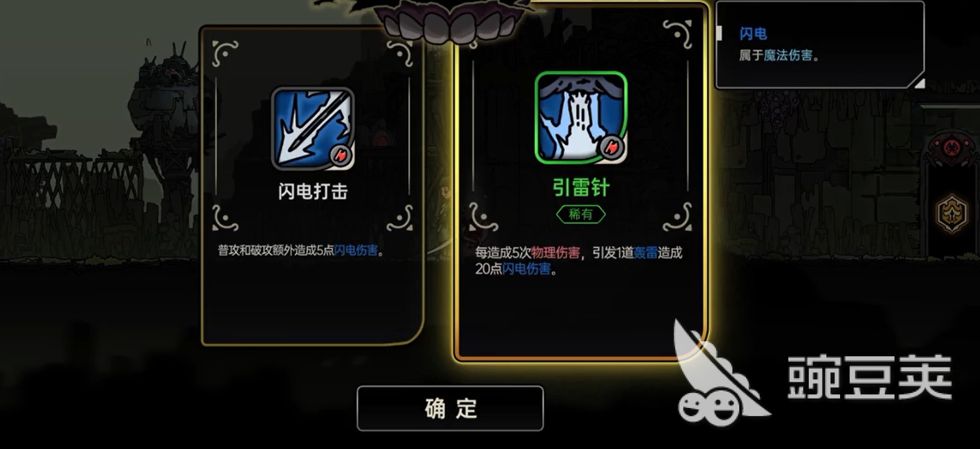Click the 闪电伤害 keyword on left card
Screen dimensions: 980x449
pos(356,250)
